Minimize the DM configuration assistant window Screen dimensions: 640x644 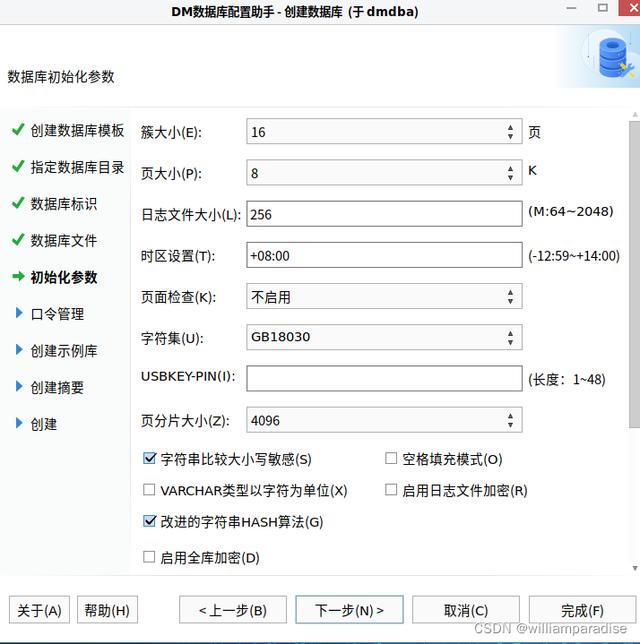coord(571,8)
